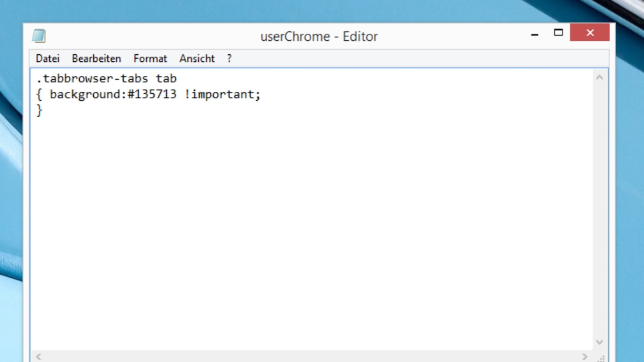Place cursor in the color code #135713

[x=152, y=95]
